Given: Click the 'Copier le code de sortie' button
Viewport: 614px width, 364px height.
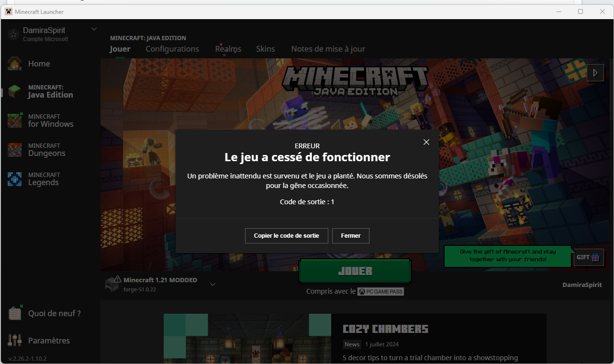Looking at the screenshot, I should pyautogui.click(x=286, y=236).
